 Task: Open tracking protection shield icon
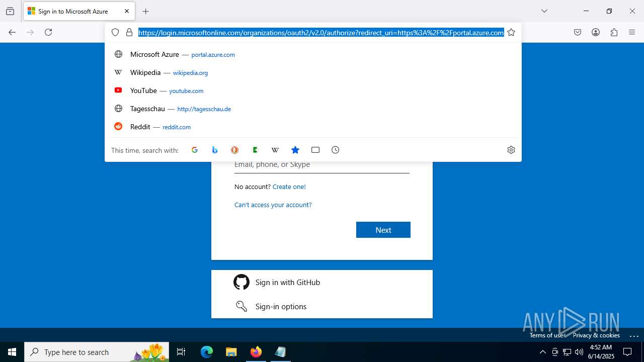115,32
